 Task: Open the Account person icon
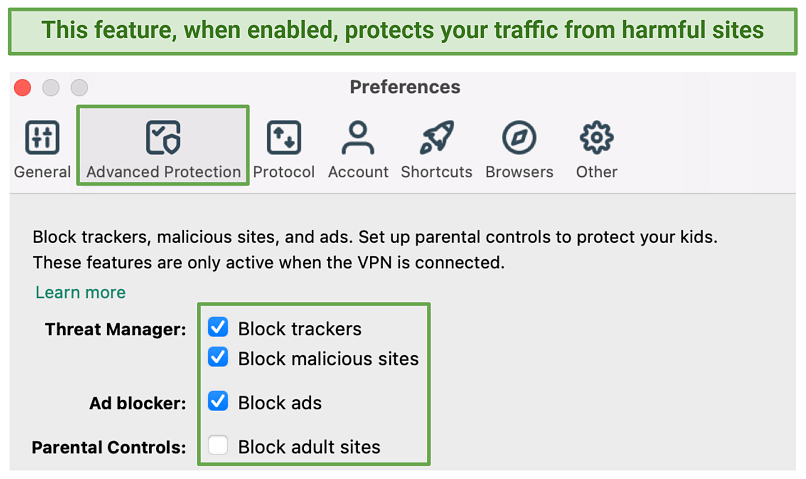pyautogui.click(x=357, y=138)
